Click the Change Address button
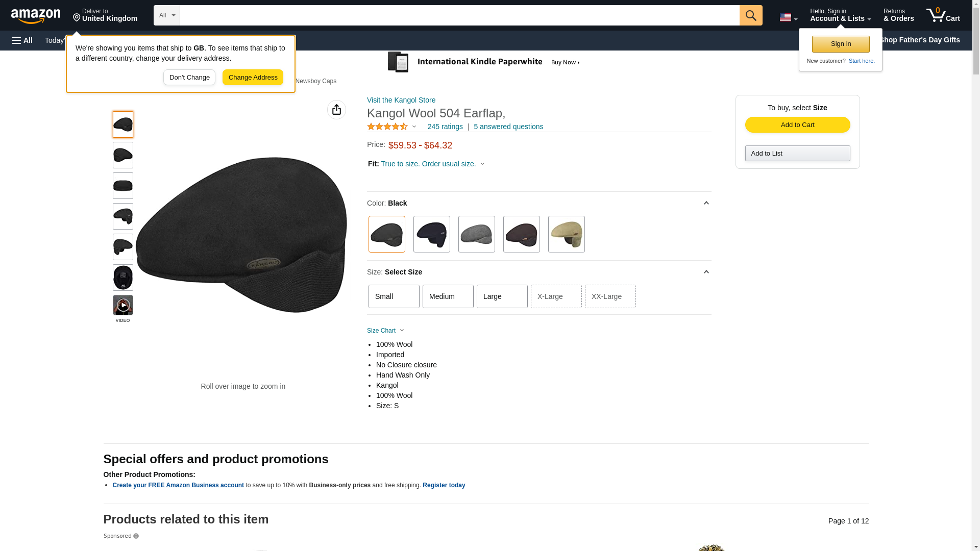 pyautogui.click(x=253, y=78)
